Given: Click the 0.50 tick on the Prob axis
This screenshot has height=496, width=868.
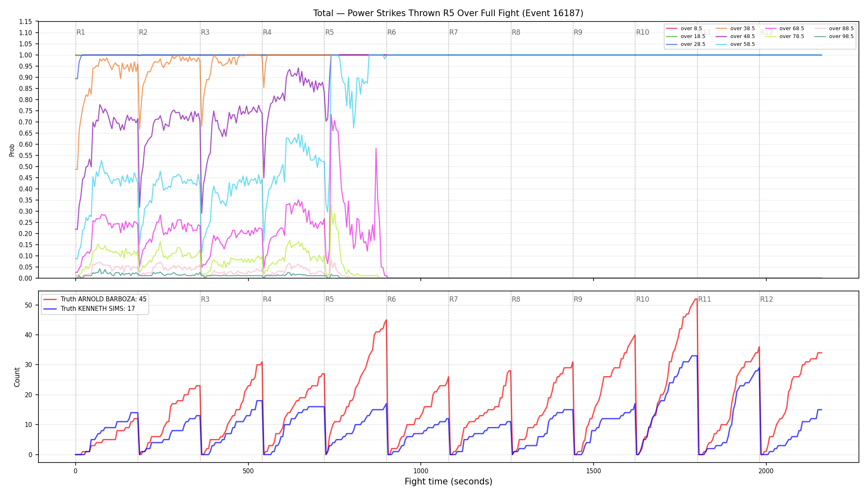Looking at the screenshot, I should 26,167.
